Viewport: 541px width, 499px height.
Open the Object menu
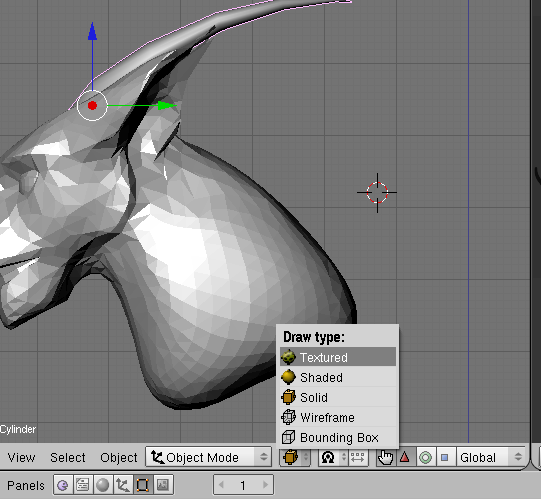[119, 458]
